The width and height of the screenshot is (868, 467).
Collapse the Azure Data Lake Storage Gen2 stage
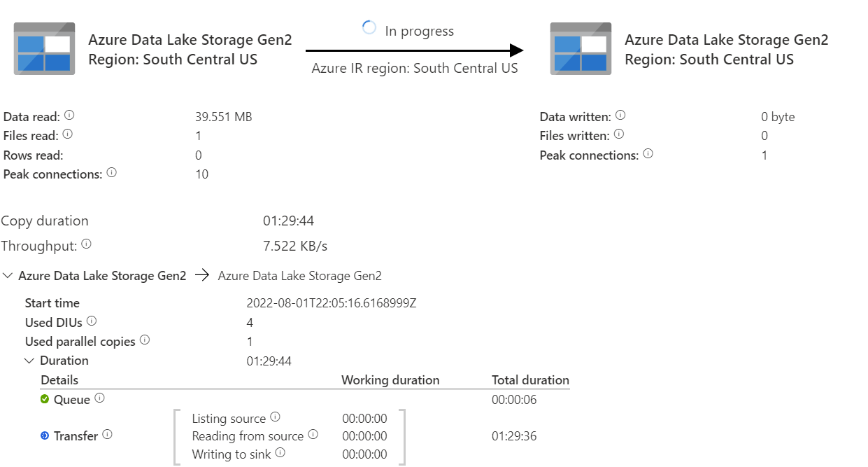(8, 275)
